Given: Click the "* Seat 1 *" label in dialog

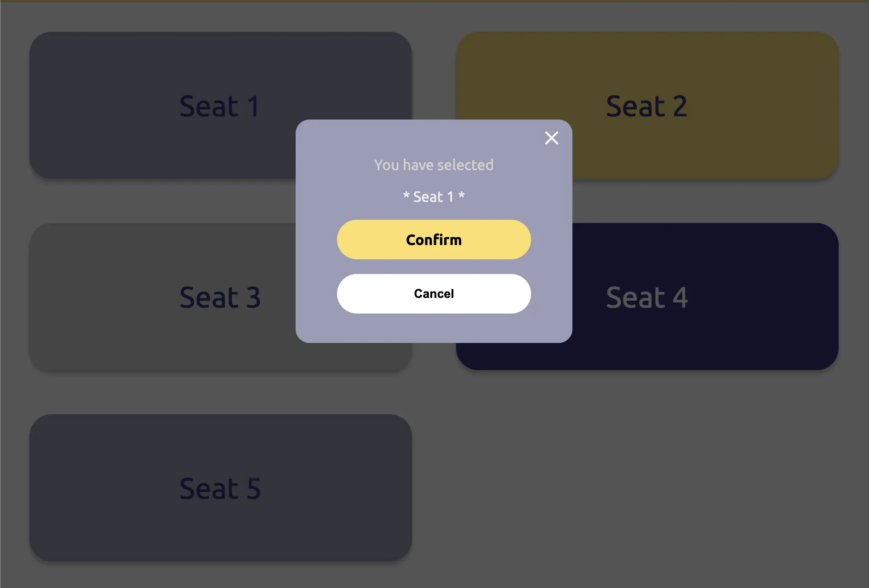Looking at the screenshot, I should pos(434,197).
